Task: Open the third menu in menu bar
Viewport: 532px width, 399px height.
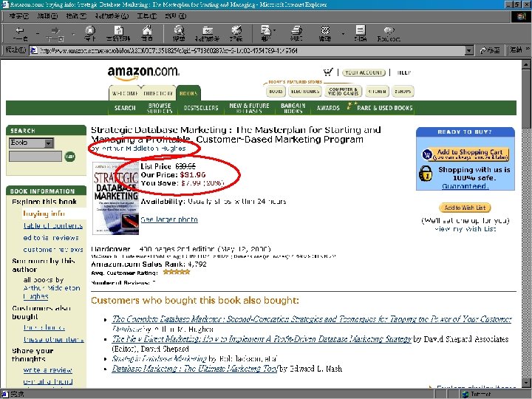Action: point(76,16)
